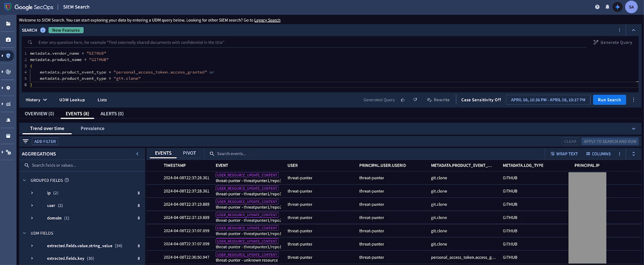Open more options beside Run Search
The height and width of the screenshot is (265, 644).
[634, 100]
